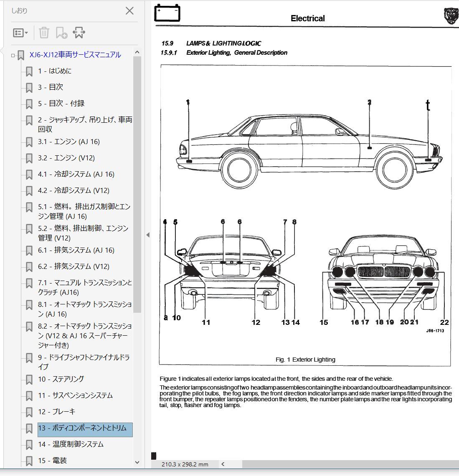Jump to 12 - ブレーキ section
The image size is (459, 476).
pyautogui.click(x=57, y=412)
